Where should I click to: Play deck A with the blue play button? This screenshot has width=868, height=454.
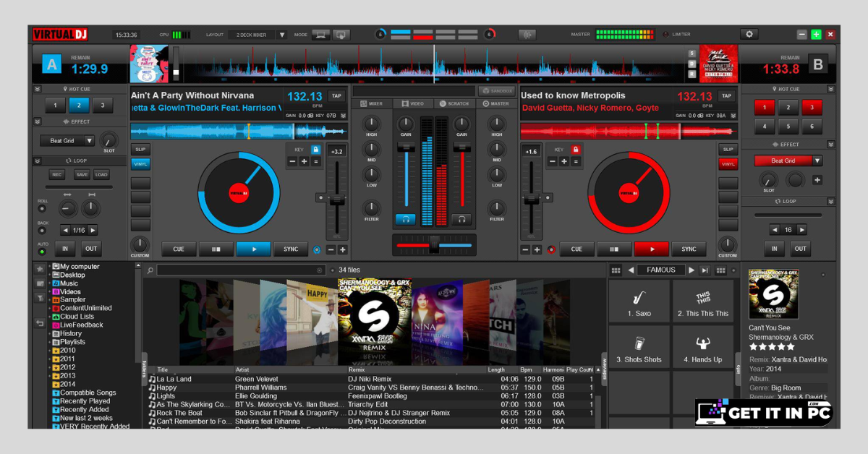coord(254,249)
